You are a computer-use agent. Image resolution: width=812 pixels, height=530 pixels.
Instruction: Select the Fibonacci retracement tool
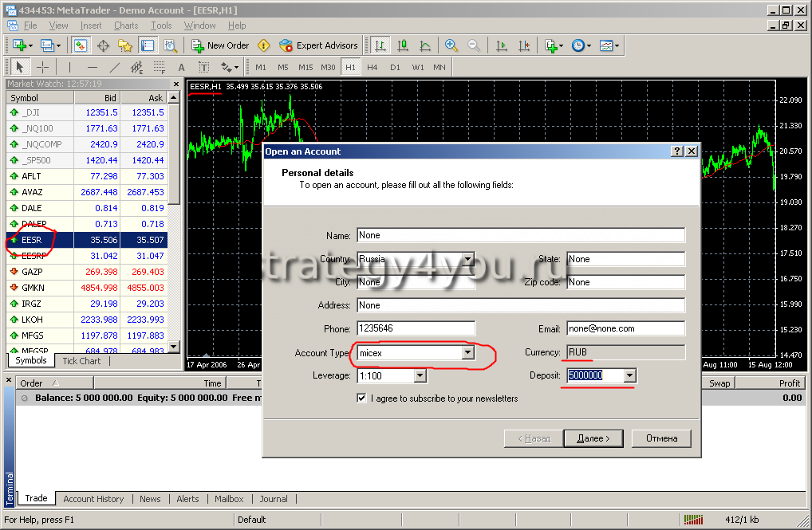click(x=159, y=67)
